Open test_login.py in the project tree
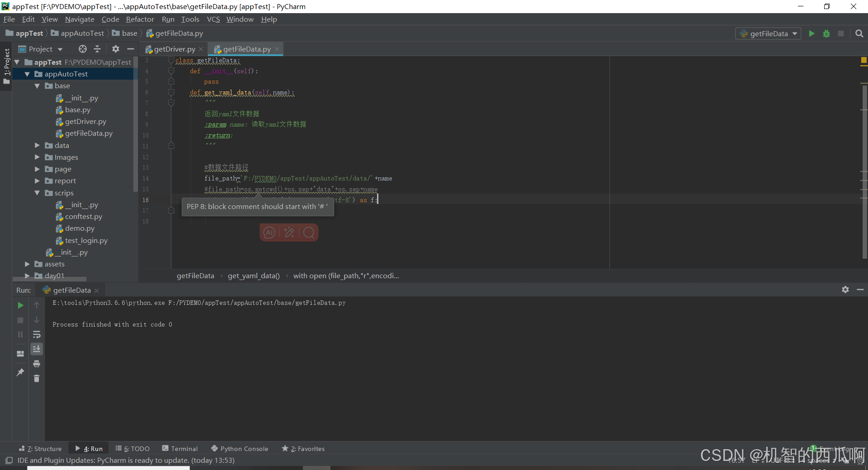This screenshot has width=868, height=470. (x=86, y=241)
